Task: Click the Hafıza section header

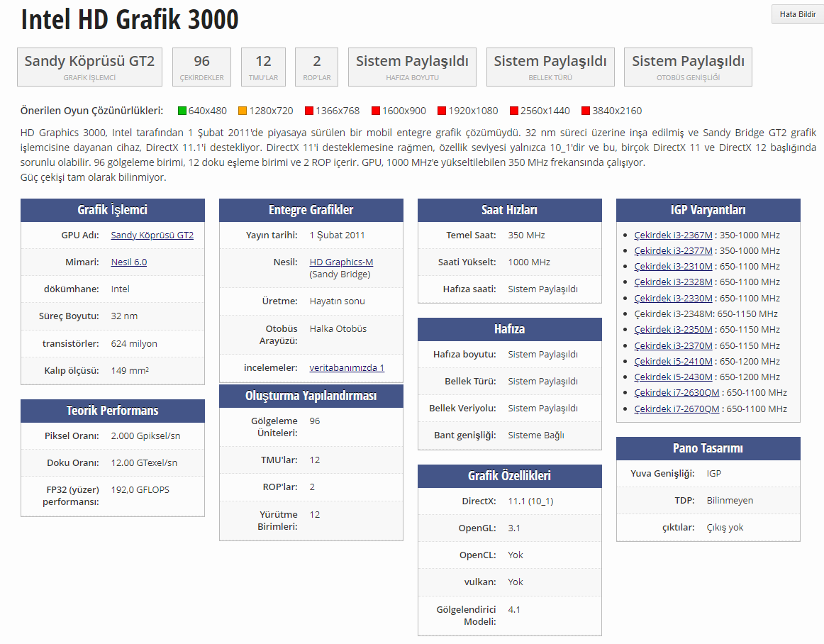Action: tap(510, 329)
